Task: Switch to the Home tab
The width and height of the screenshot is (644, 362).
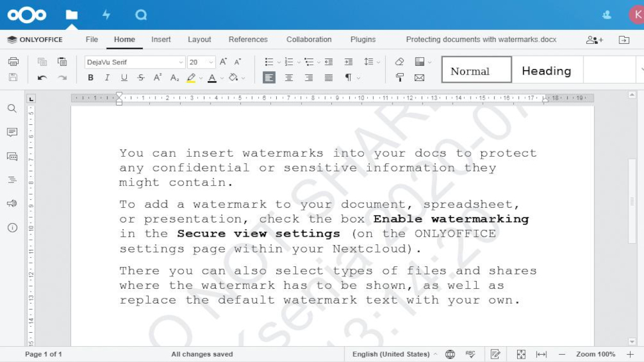Action: (124, 39)
